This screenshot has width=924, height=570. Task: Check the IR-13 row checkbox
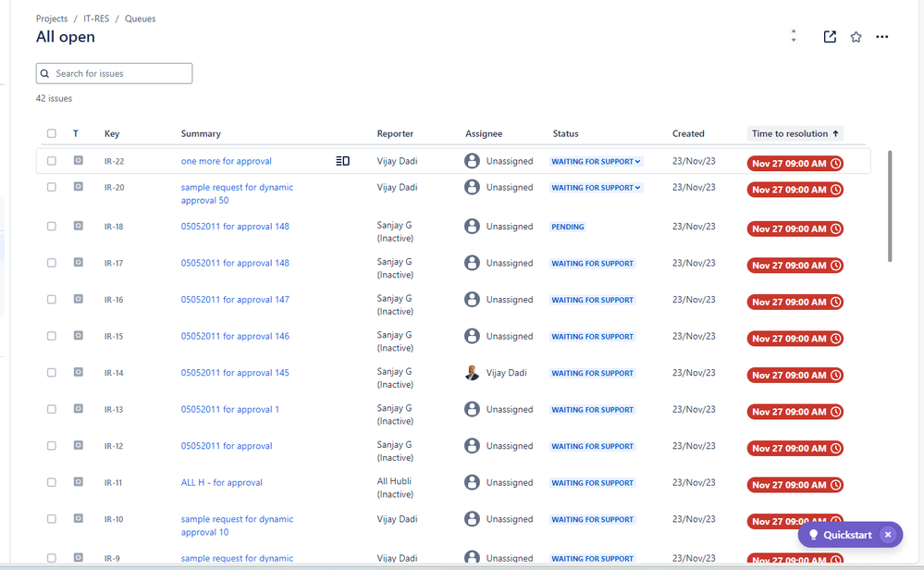(52, 409)
